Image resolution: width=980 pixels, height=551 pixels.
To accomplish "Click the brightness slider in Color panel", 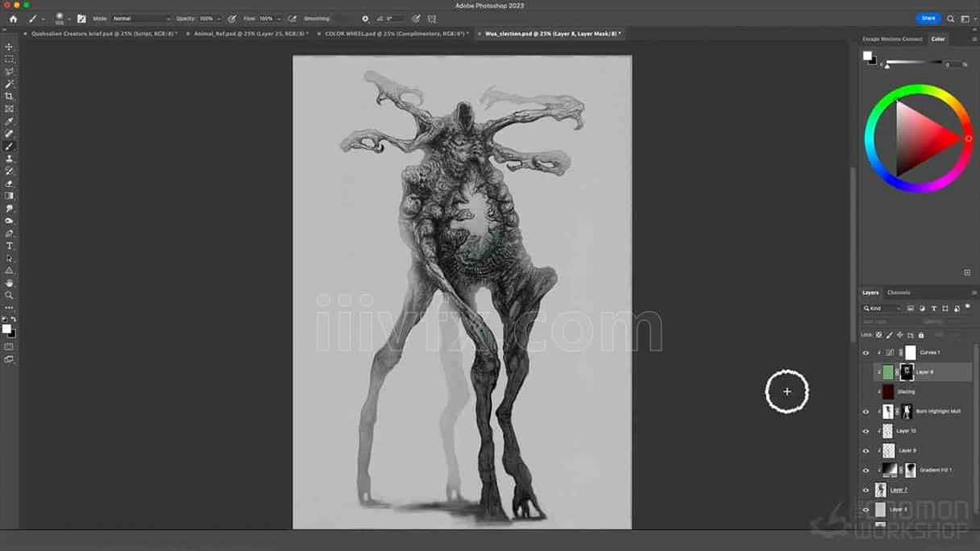I will 913,63.
